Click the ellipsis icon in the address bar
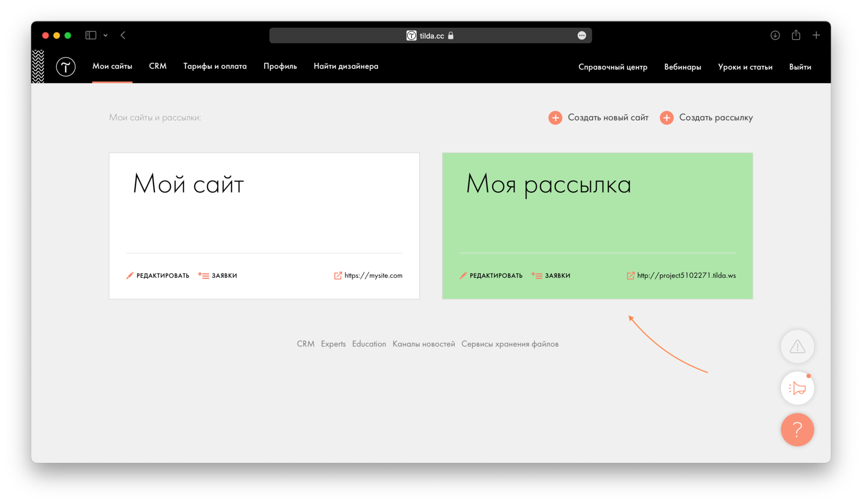The width and height of the screenshot is (862, 504). click(x=582, y=35)
